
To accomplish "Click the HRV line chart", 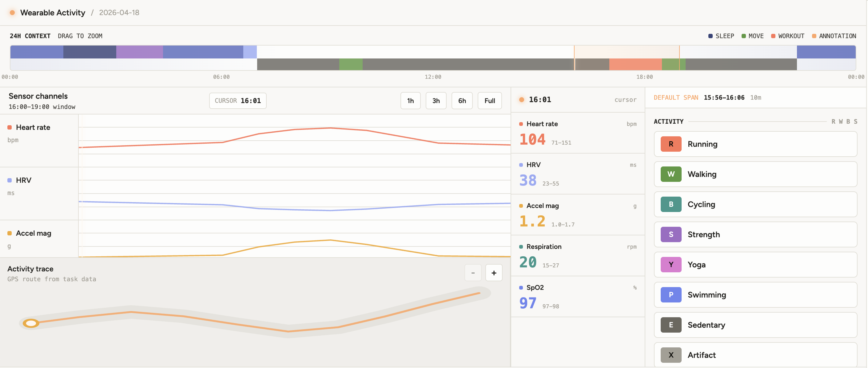I will click(x=294, y=194).
